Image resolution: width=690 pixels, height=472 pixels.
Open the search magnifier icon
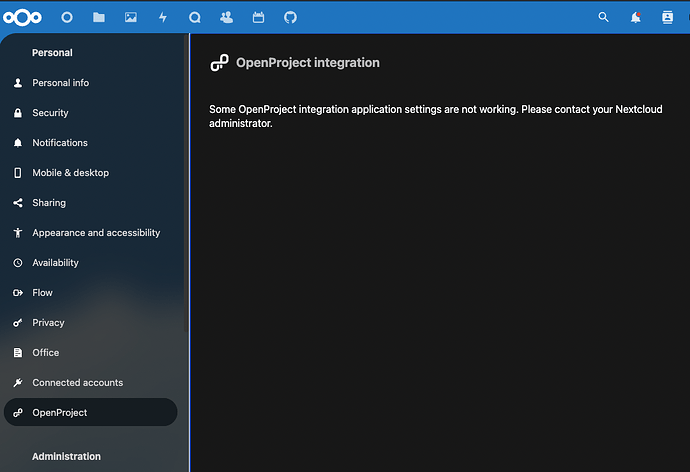[x=603, y=17]
